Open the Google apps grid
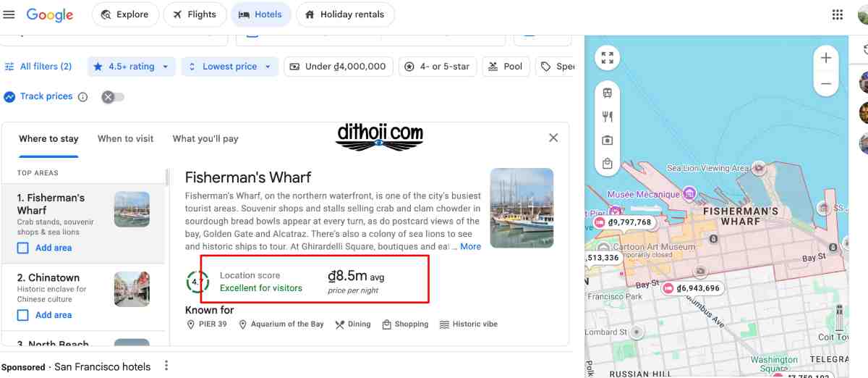Screen dimensions: 868x378 pyautogui.click(x=838, y=14)
